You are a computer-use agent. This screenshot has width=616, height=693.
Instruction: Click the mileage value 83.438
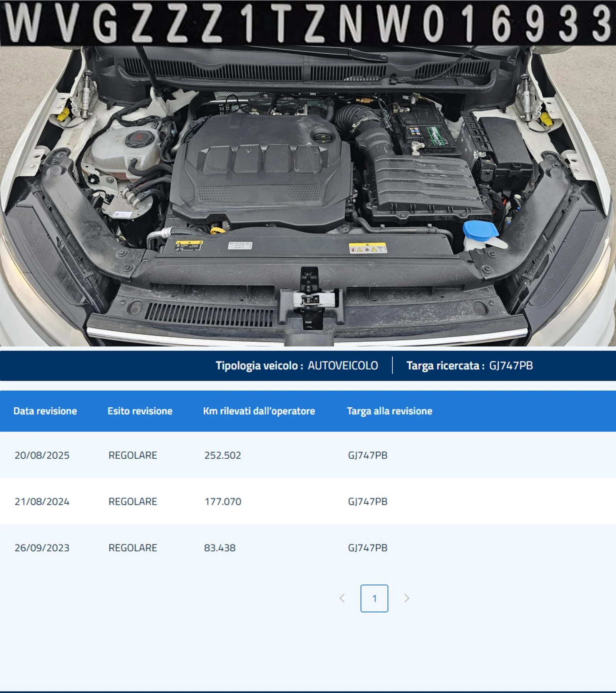click(219, 548)
